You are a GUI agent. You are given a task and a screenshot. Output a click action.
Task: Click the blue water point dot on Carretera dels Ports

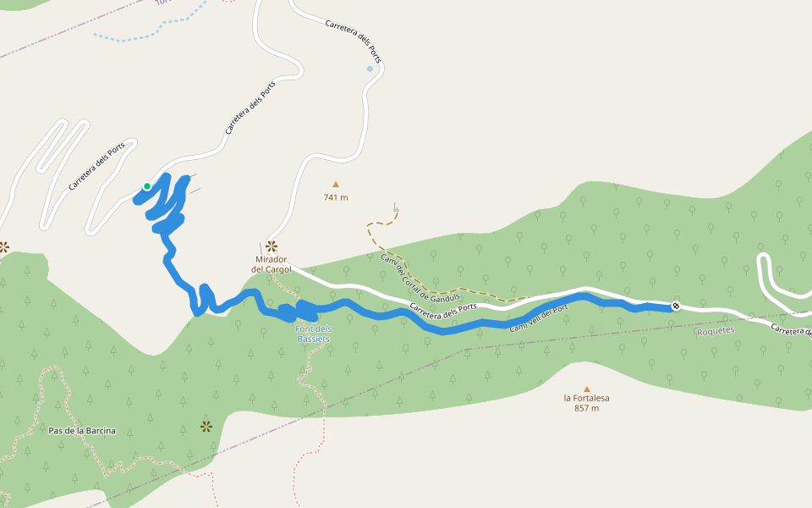(370, 69)
